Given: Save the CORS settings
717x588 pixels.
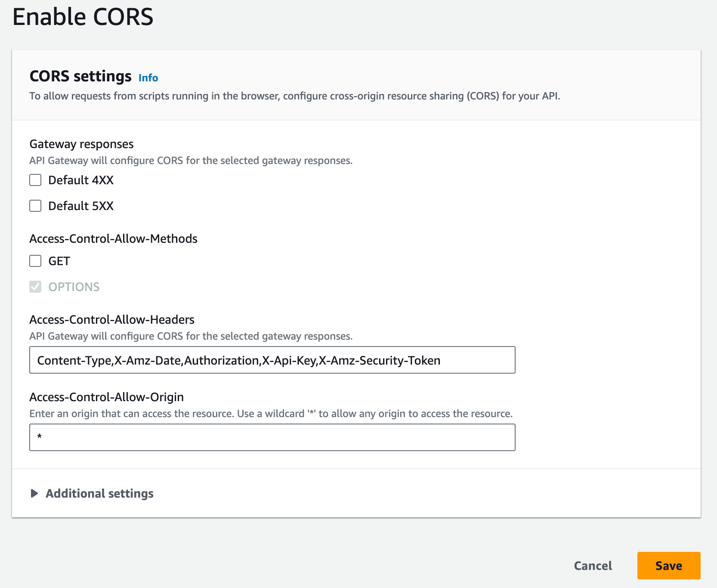Looking at the screenshot, I should (669, 566).
